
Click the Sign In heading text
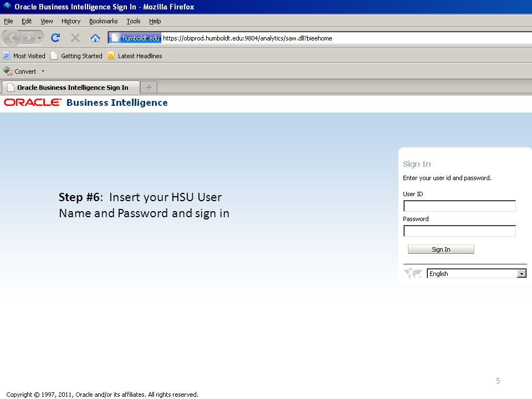417,164
